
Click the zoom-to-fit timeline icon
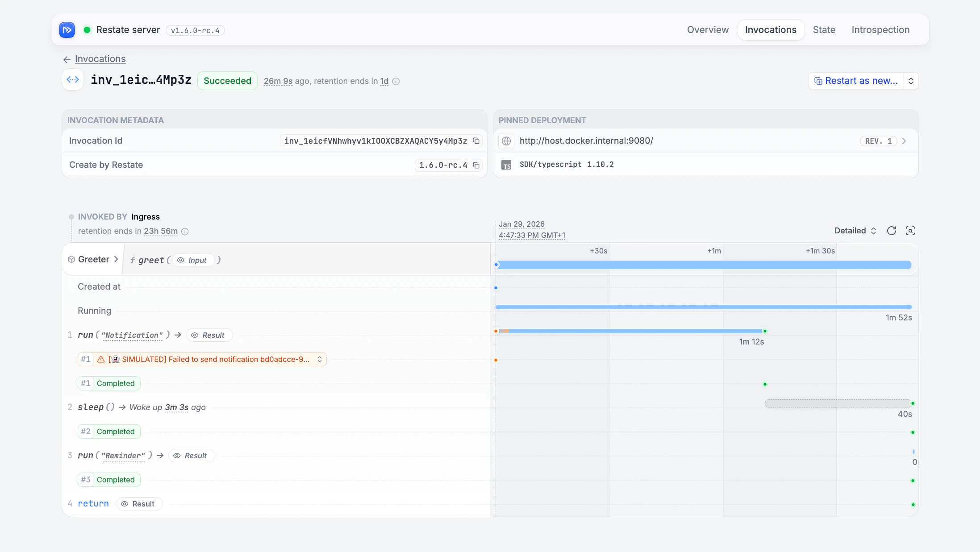coord(910,231)
